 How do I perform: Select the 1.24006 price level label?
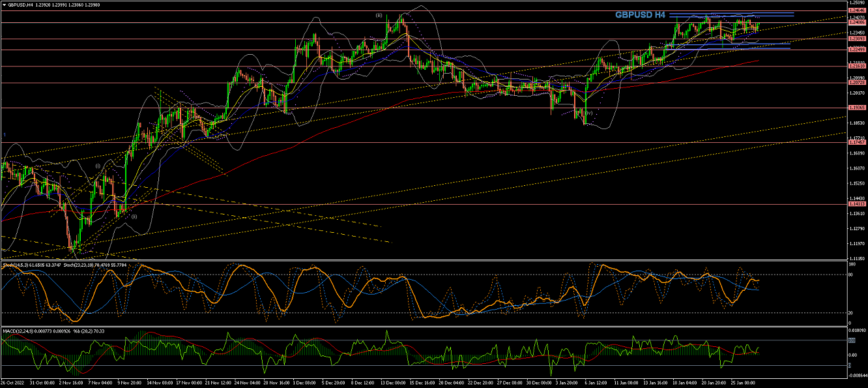(x=856, y=23)
